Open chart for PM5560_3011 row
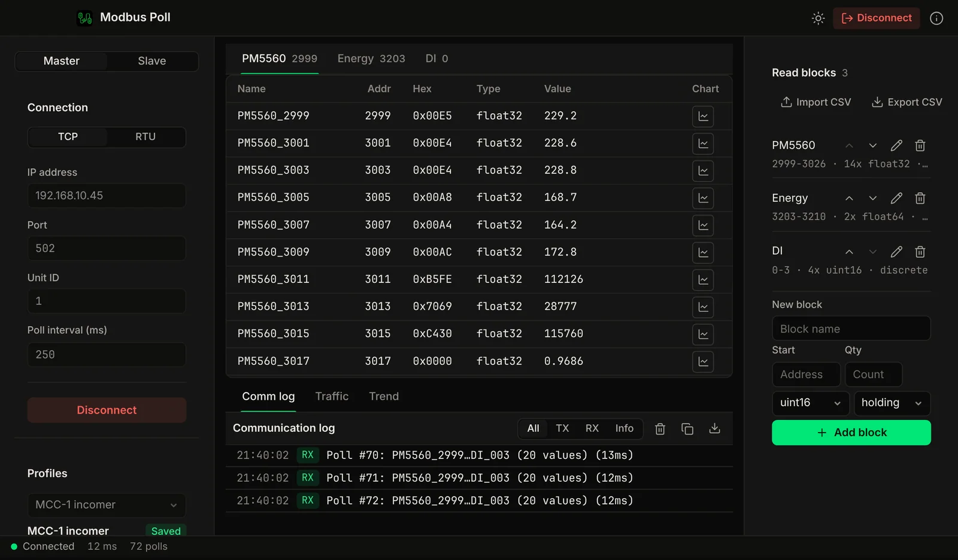Viewport: 958px width, 560px height. tap(703, 279)
